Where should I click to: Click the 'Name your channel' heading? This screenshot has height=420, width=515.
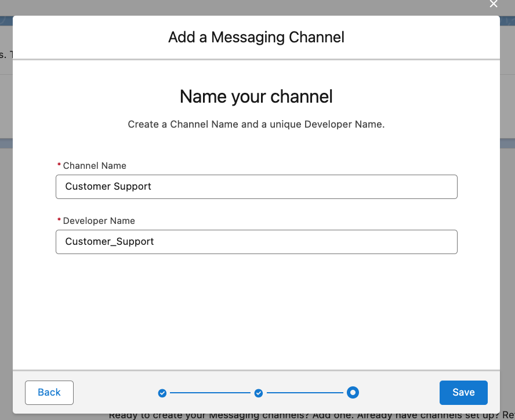[256, 96]
